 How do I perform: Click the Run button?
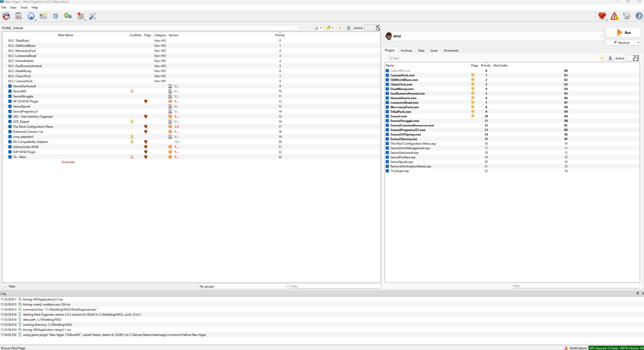click(x=623, y=33)
